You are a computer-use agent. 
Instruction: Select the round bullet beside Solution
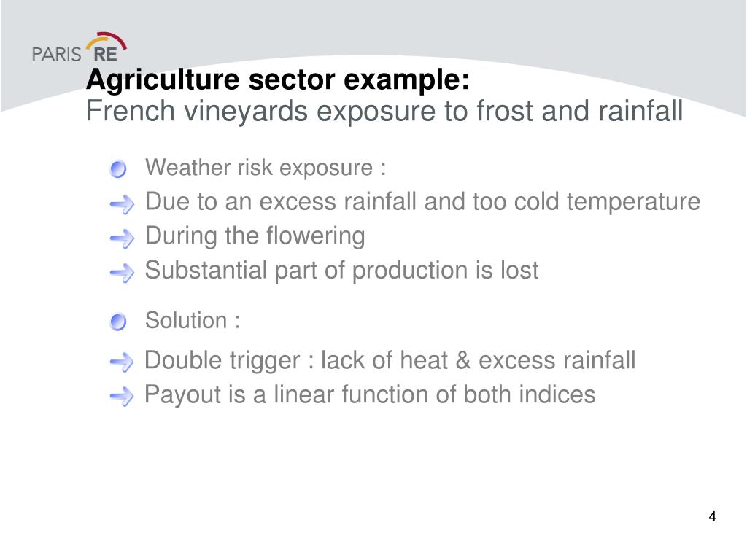pyautogui.click(x=117, y=322)
